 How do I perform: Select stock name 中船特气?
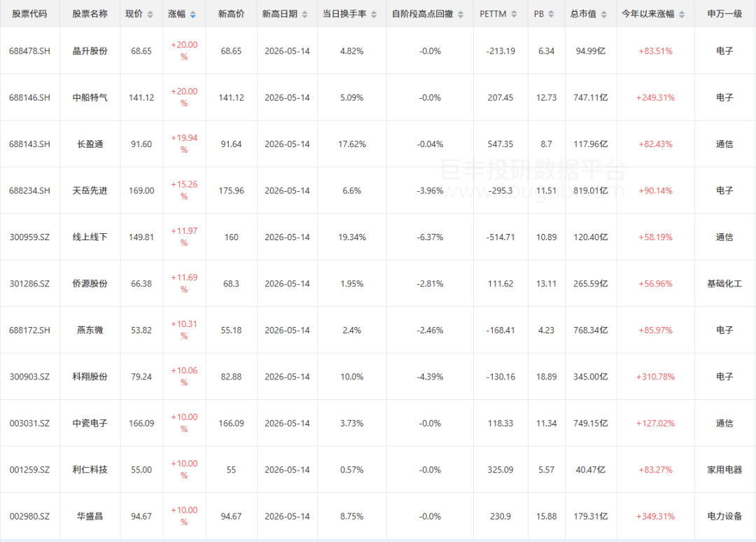tap(90, 97)
